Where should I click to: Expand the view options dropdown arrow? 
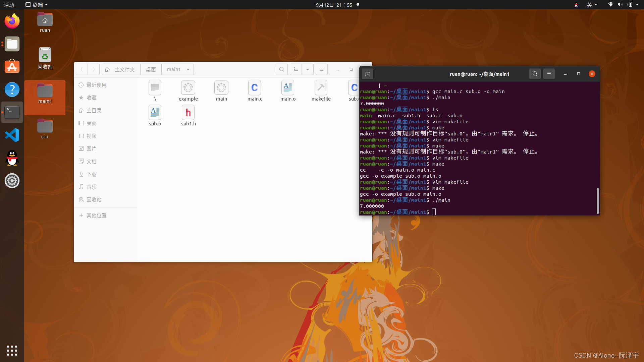[308, 69]
